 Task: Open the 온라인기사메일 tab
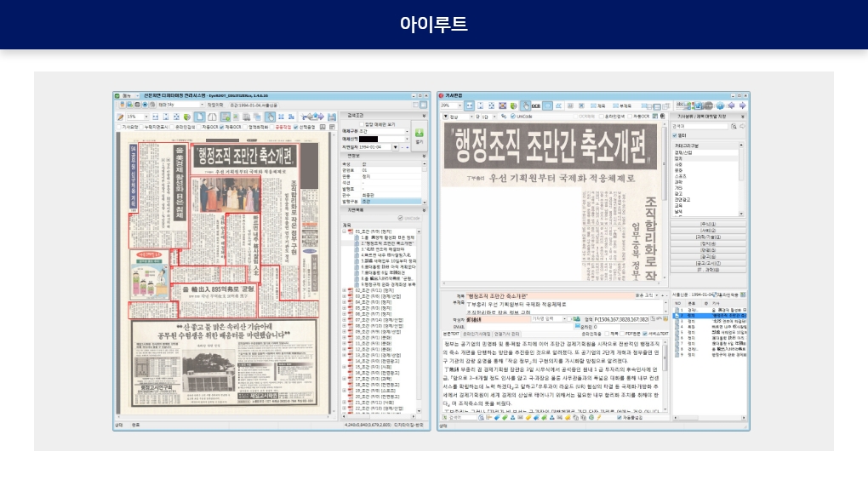[x=477, y=334]
